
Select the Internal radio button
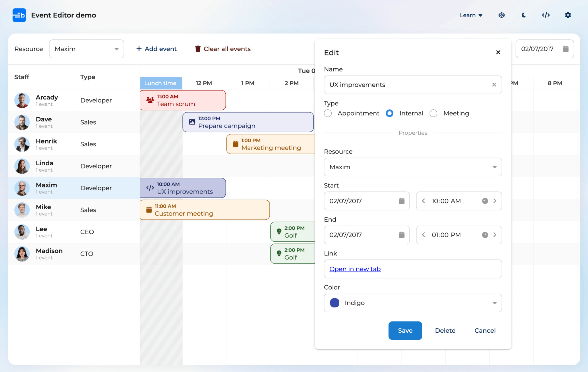point(390,113)
